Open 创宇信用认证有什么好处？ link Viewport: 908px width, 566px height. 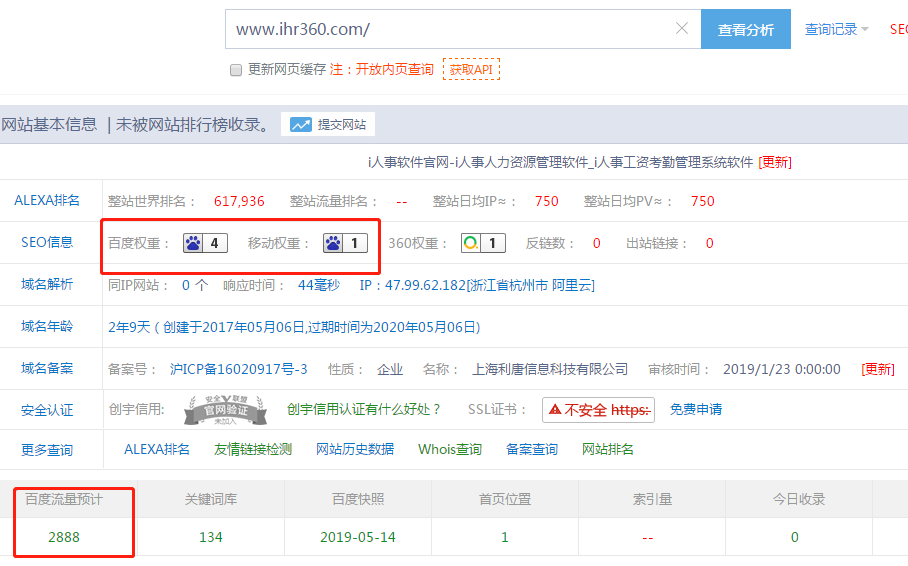point(364,410)
